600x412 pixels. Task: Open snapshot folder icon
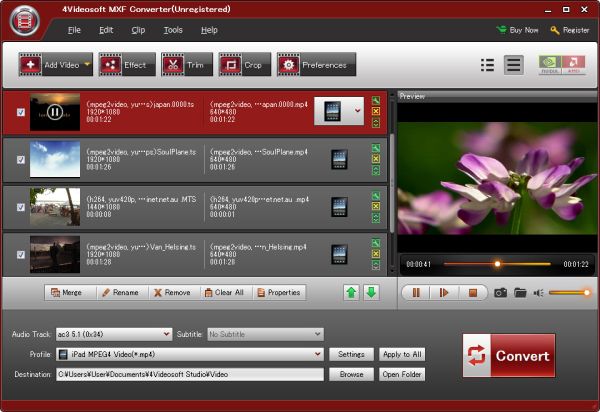point(520,293)
